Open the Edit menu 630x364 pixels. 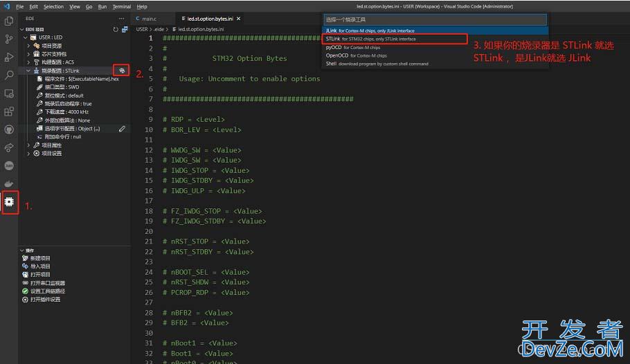[34, 6]
